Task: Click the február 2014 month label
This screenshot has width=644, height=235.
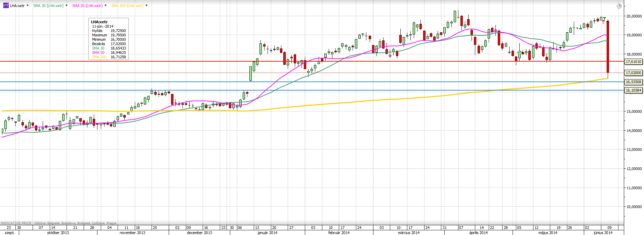Action: click(x=339, y=233)
